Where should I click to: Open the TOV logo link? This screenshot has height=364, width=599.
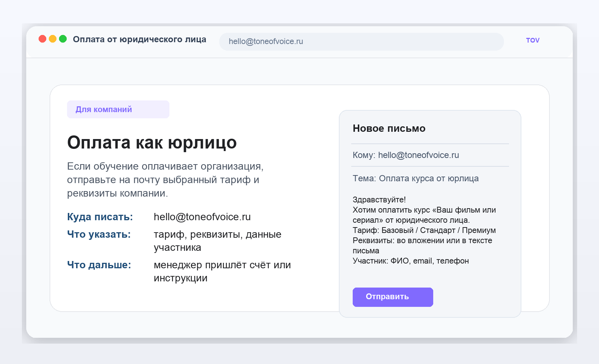pos(533,40)
